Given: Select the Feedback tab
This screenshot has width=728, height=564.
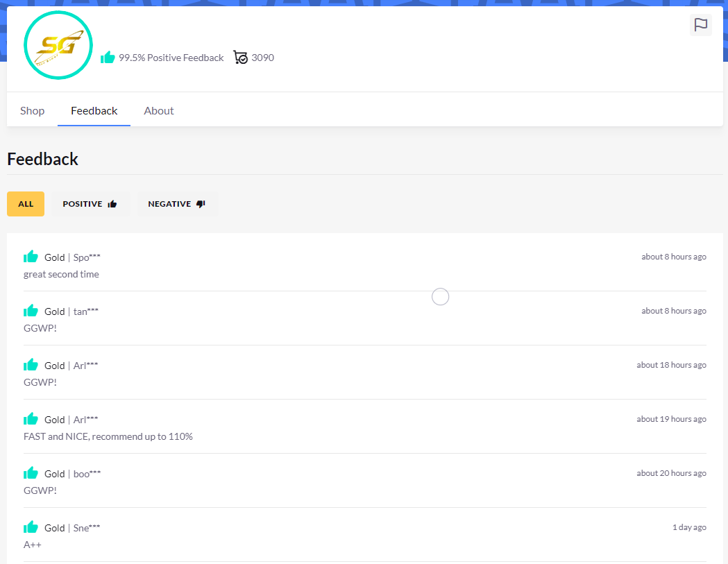Looking at the screenshot, I should (x=94, y=111).
